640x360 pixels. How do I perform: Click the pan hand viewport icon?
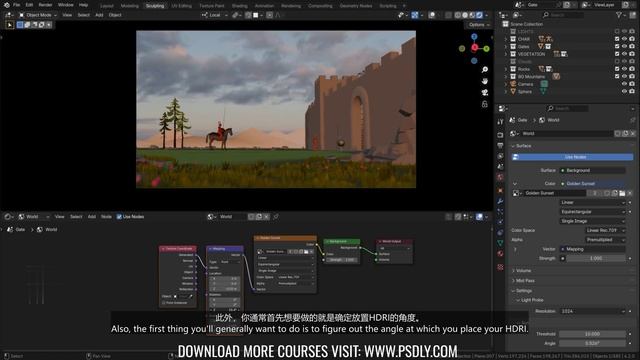point(484,81)
